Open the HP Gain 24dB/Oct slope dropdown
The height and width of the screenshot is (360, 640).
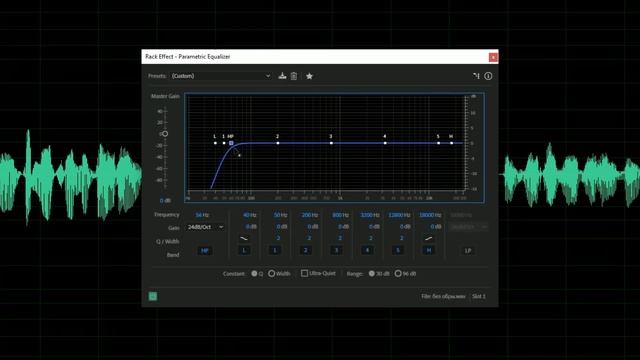(x=205, y=227)
